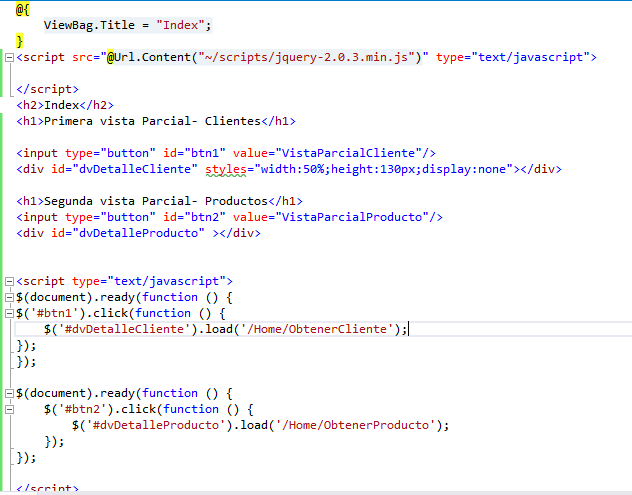
Task: Click the ViewBag.Title text
Action: click(x=89, y=25)
